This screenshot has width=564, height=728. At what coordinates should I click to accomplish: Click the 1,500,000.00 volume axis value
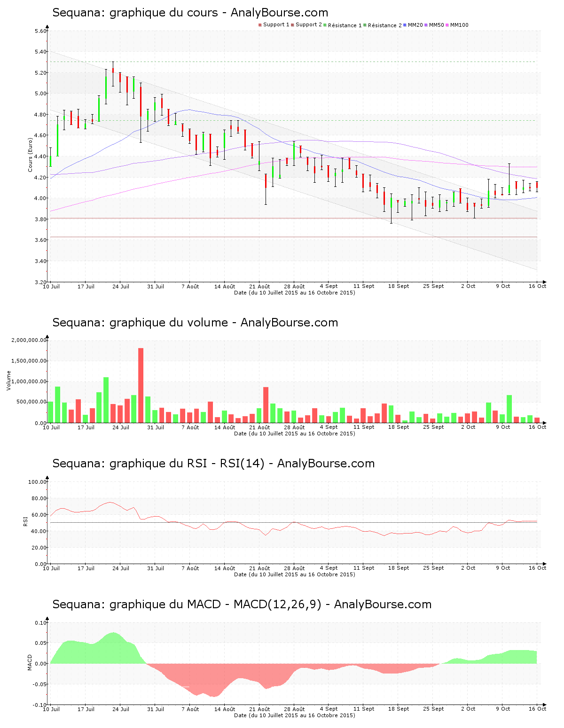tap(29, 361)
